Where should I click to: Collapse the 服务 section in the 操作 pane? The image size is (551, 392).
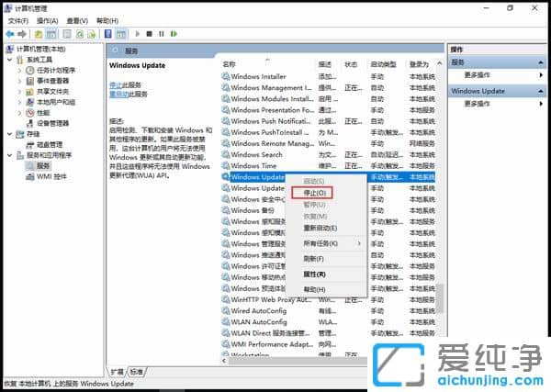(541, 62)
